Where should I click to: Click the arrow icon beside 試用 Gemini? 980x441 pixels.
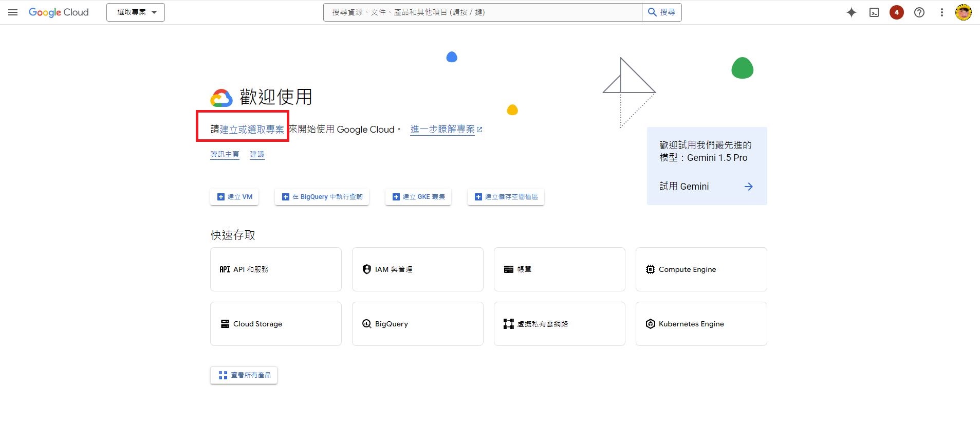click(749, 187)
